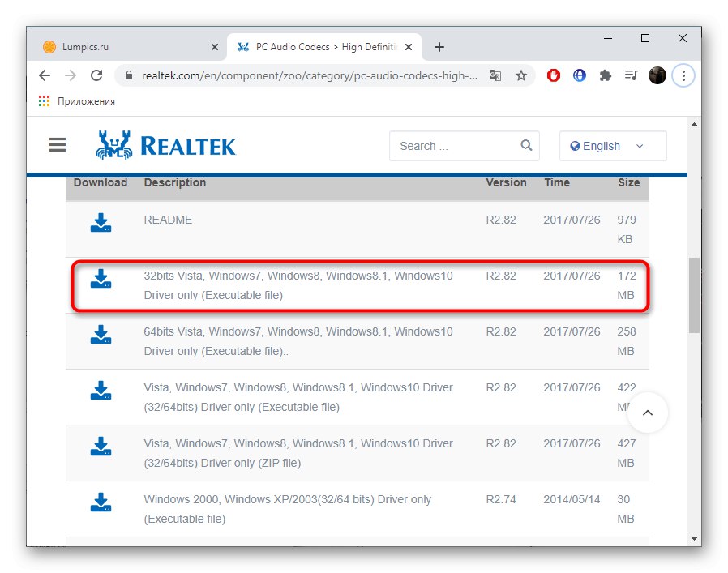
Task: Download the 32bits Vista Windows driver
Action: 101,279
